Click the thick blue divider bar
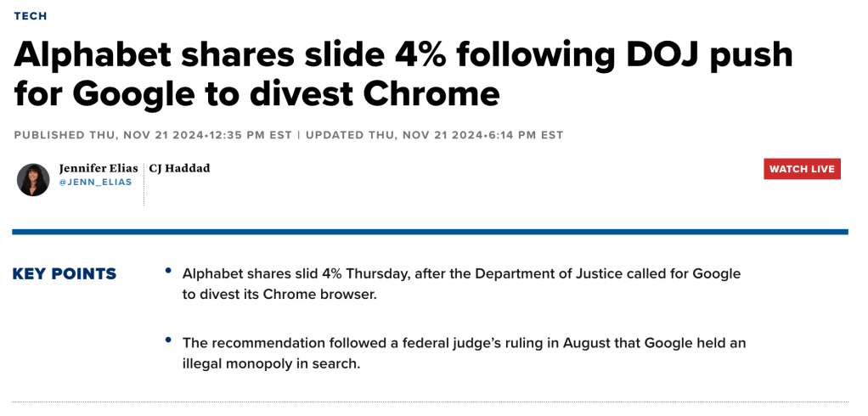The image size is (868, 416). click(430, 231)
